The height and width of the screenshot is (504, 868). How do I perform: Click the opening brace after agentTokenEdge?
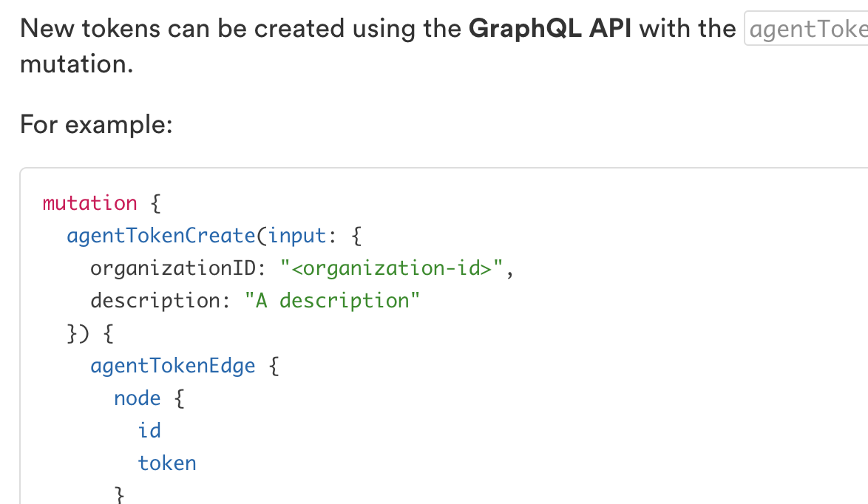pyautogui.click(x=273, y=366)
